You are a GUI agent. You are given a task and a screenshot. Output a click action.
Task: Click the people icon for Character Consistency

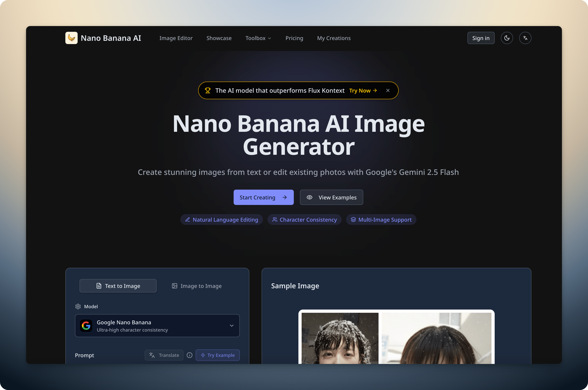coord(275,220)
